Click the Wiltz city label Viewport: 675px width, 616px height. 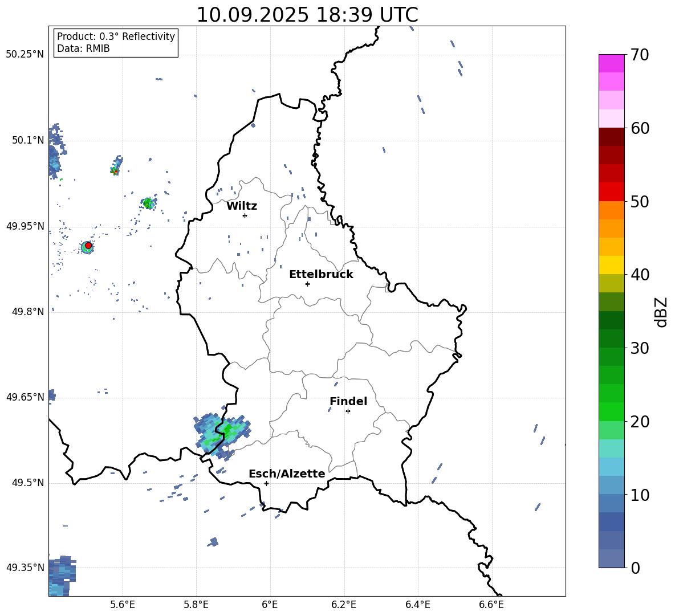(x=242, y=206)
